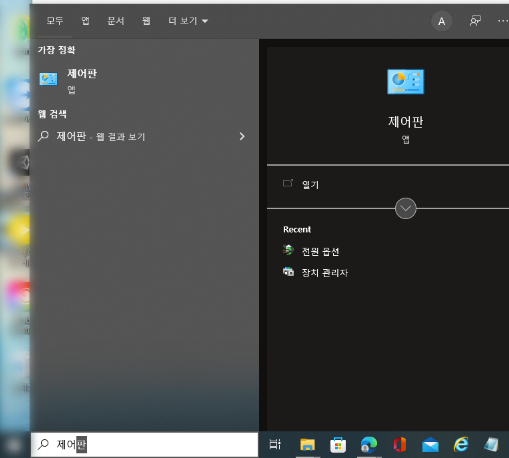Image resolution: width=509 pixels, height=458 pixels.
Task: Click the magnifier icon beside web result
Action: pos(43,136)
